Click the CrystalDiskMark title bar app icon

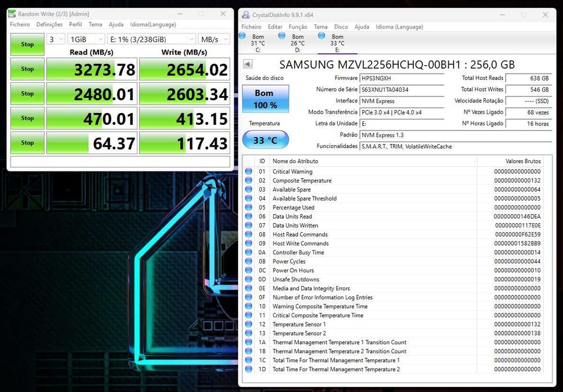[12, 13]
